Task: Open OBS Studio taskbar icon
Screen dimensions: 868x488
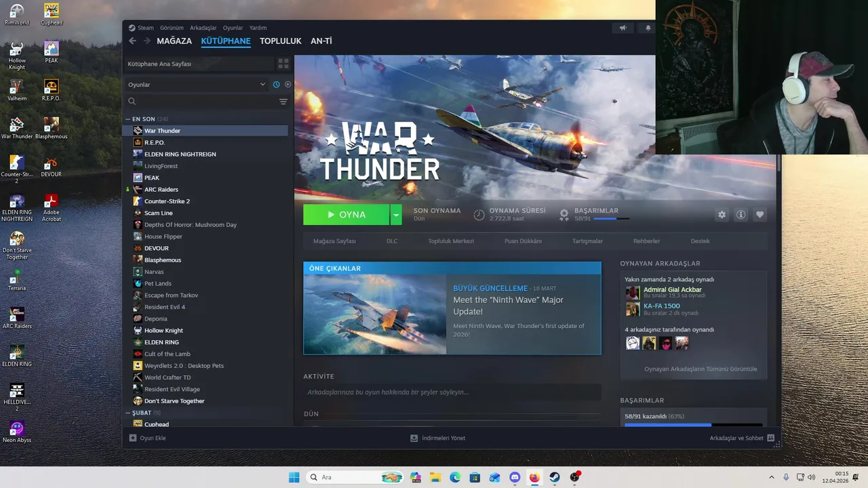Action: coord(575,477)
